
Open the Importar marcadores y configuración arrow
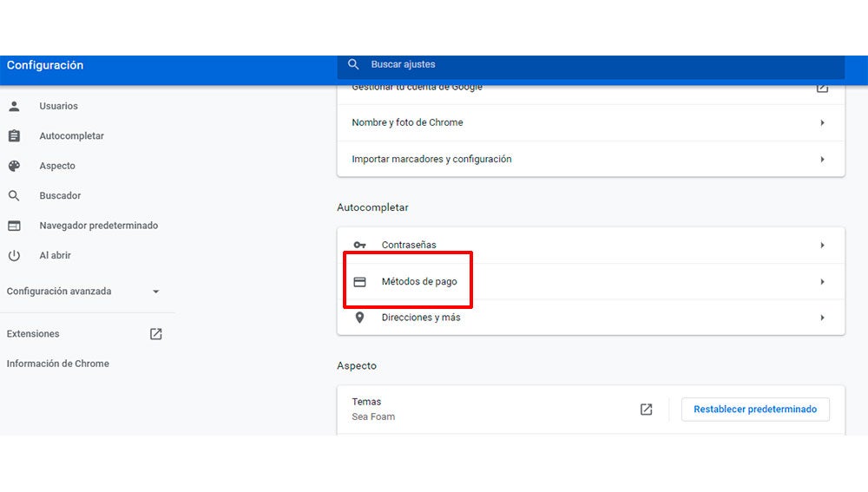(x=823, y=159)
